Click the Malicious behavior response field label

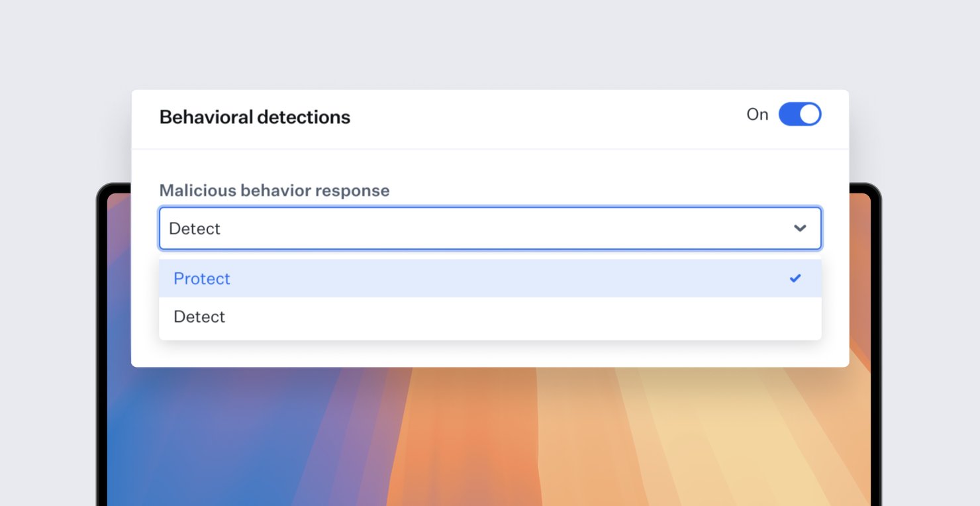[274, 190]
